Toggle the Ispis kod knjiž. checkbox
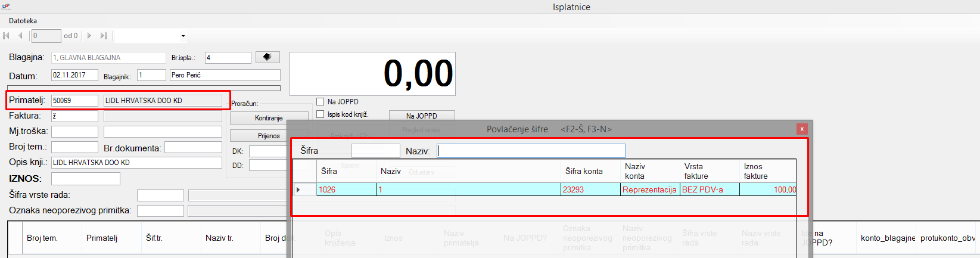 321,114
